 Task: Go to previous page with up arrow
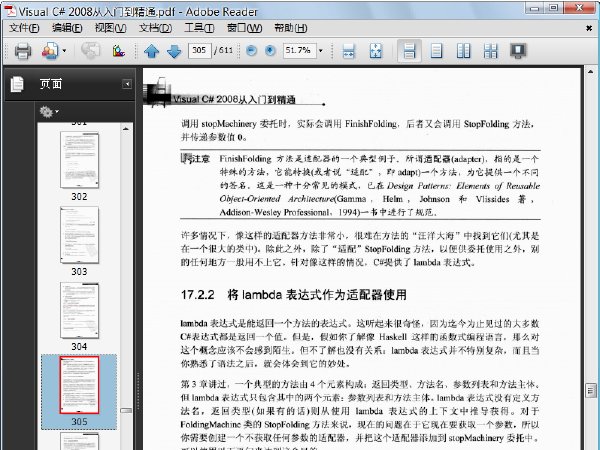pyautogui.click(x=152, y=51)
